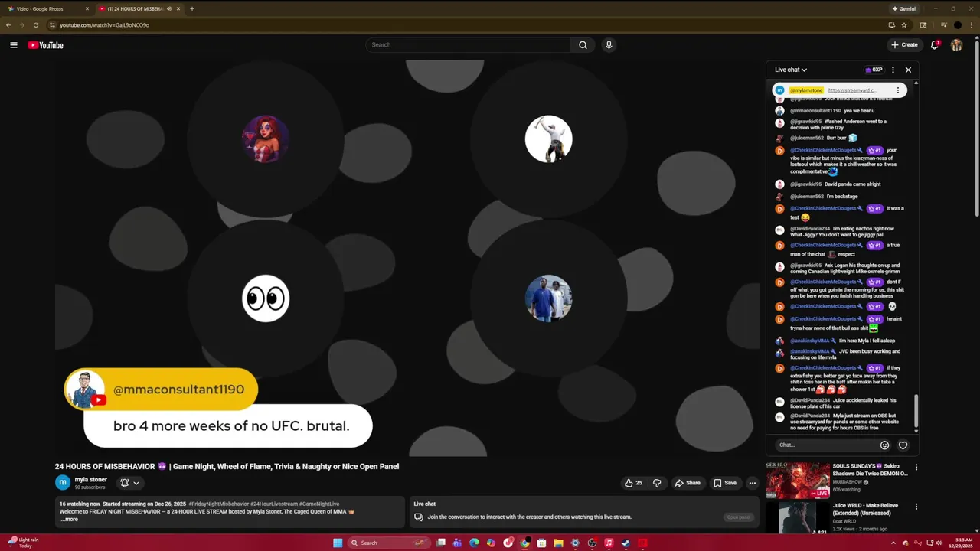Reload the current page
The height and width of the screenshot is (551, 980).
[36, 25]
